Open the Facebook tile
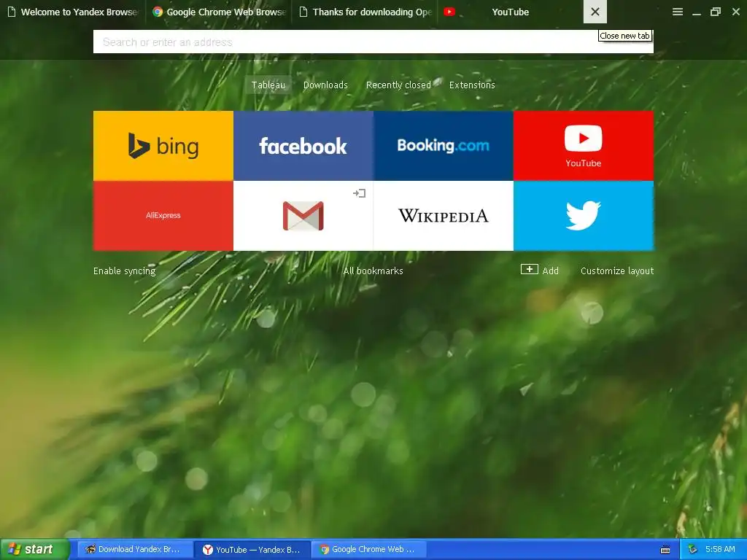 (x=303, y=146)
